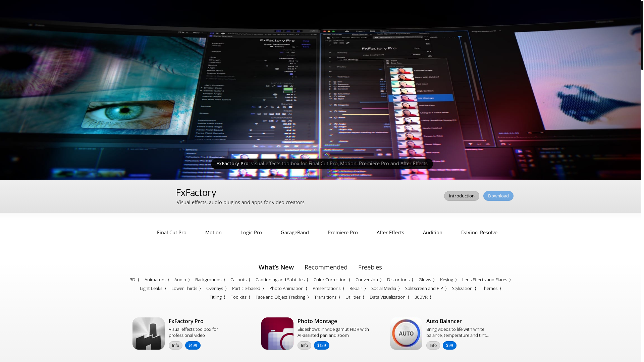Screen dimensions: 644x362
Task: Expand the 3D category
Action: [135, 280]
